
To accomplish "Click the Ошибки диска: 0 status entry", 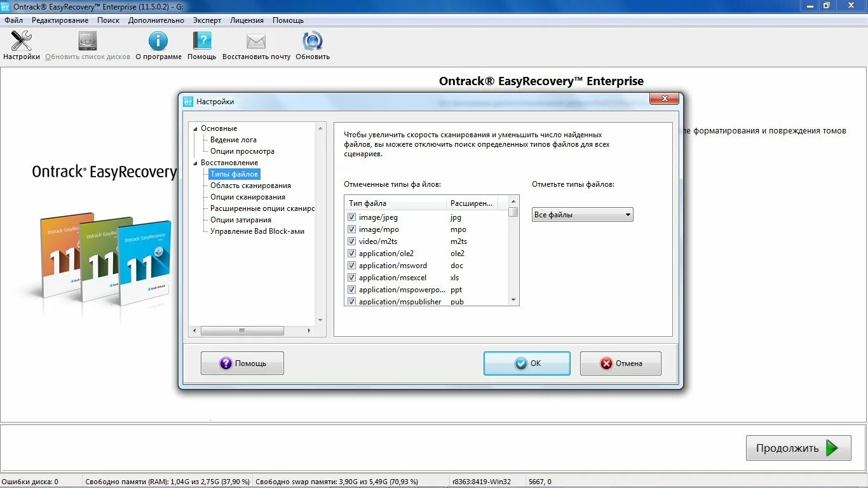I will point(30,482).
